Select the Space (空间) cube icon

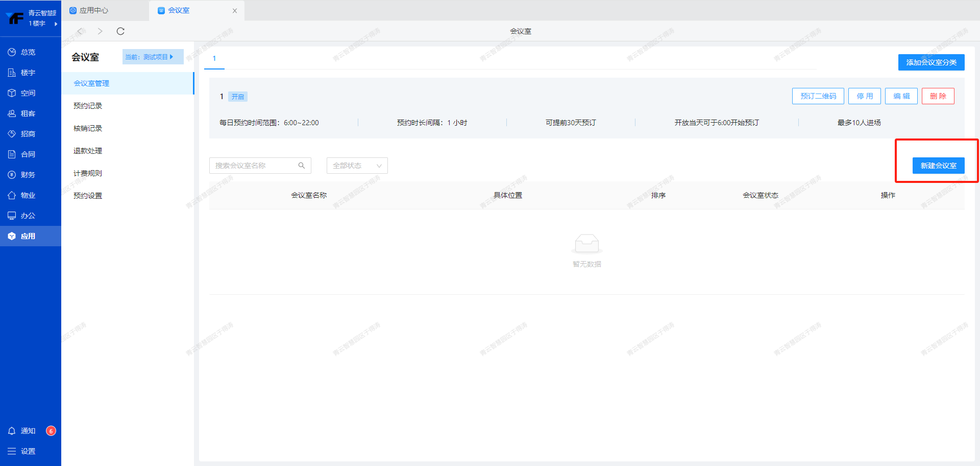tap(12, 93)
